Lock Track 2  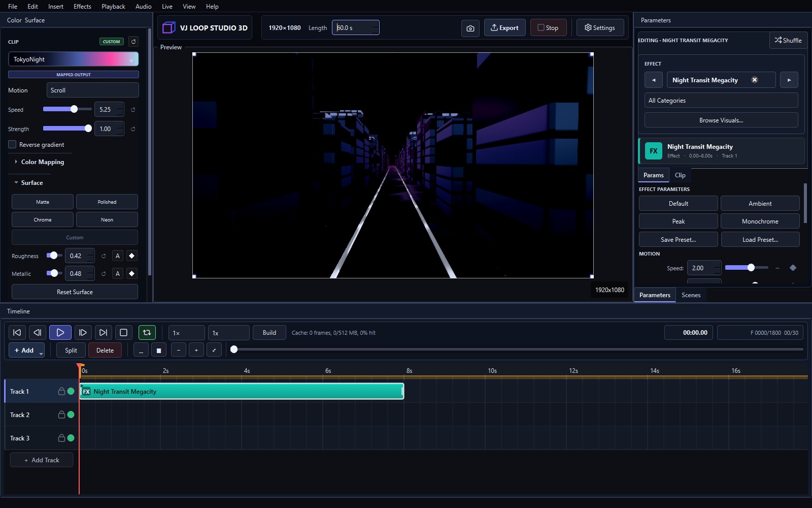pyautogui.click(x=61, y=415)
